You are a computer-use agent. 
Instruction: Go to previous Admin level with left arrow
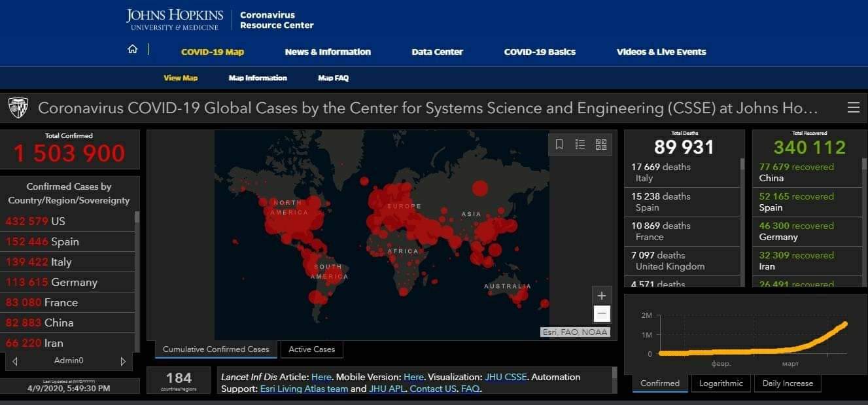click(15, 361)
